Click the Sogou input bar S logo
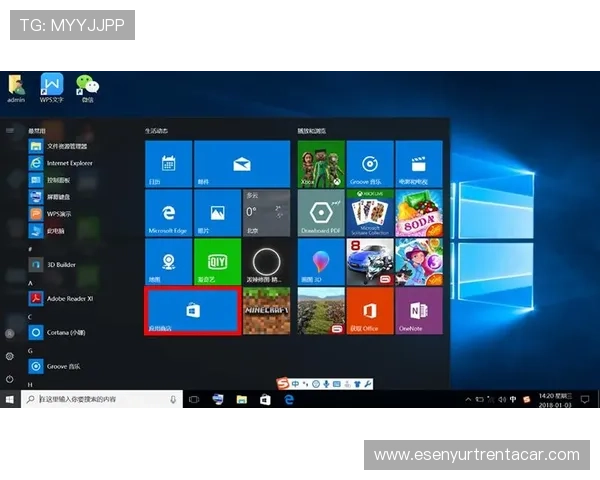 point(283,384)
